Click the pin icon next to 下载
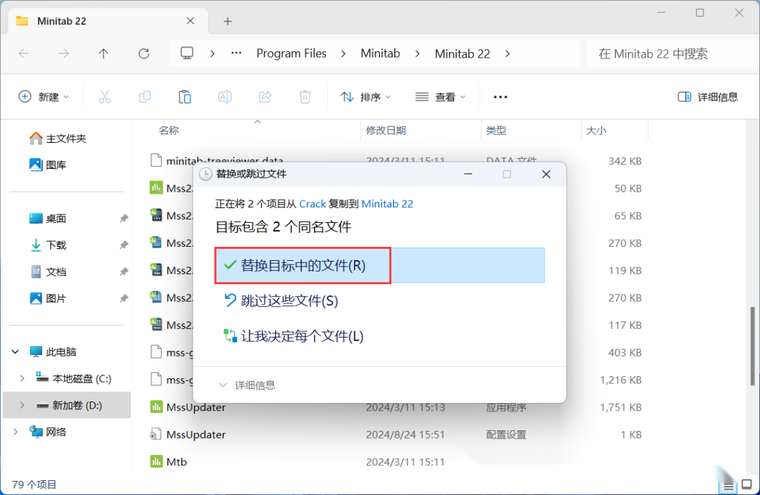The height and width of the screenshot is (495, 760). tap(124, 245)
